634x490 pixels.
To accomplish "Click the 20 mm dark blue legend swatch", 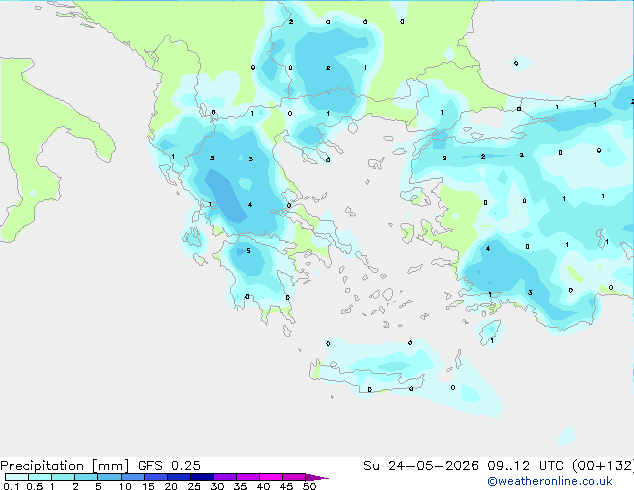I will (179, 477).
